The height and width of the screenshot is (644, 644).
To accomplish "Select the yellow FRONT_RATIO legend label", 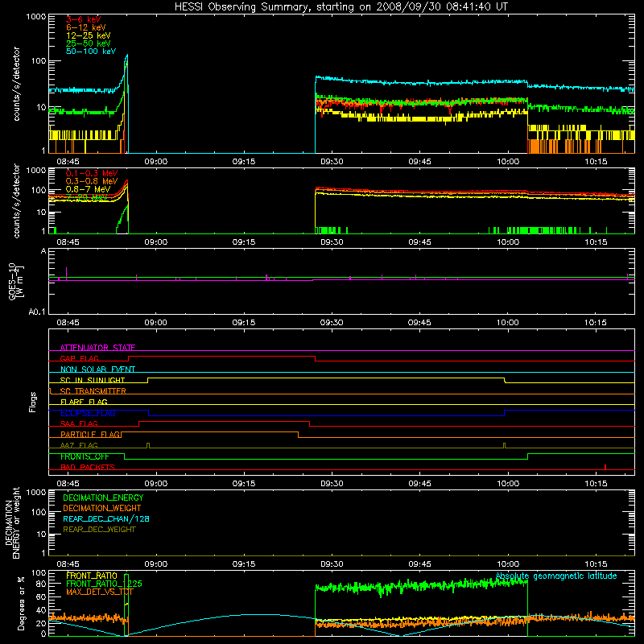I will tap(92, 576).
